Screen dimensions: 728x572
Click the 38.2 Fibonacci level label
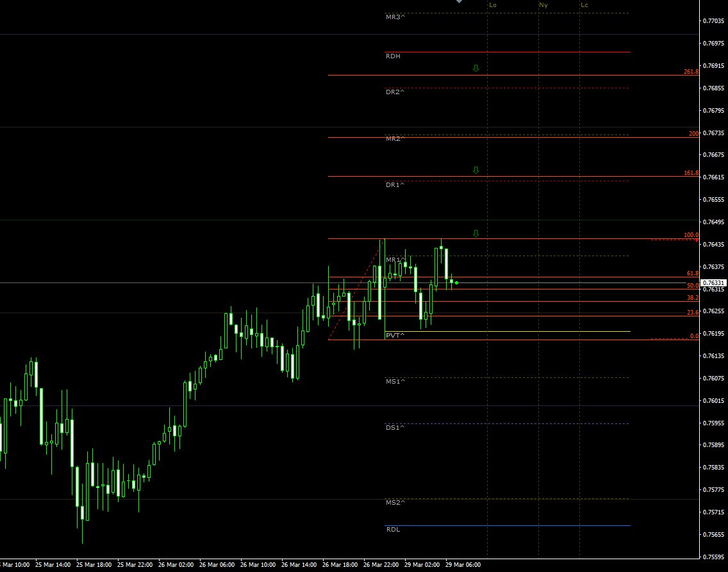click(x=693, y=298)
